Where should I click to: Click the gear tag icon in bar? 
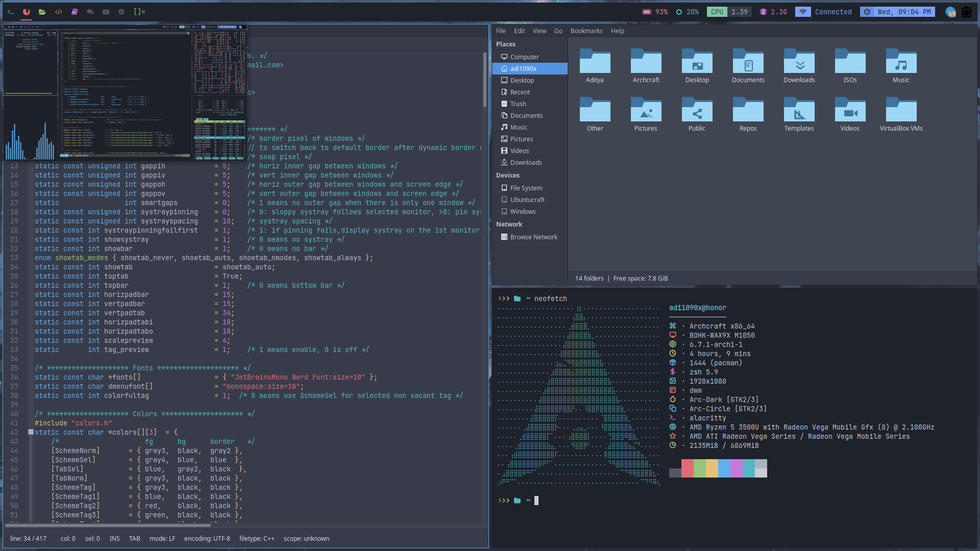point(121,12)
